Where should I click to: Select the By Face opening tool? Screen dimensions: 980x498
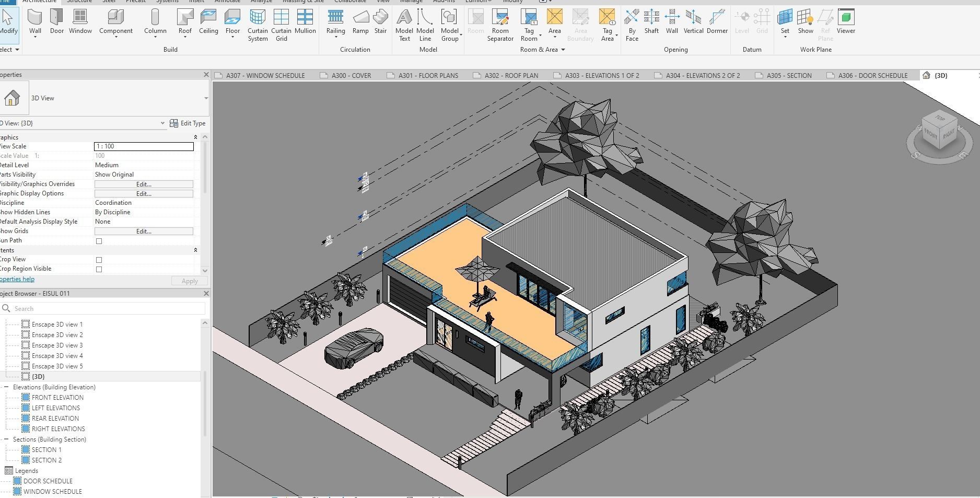pyautogui.click(x=632, y=26)
